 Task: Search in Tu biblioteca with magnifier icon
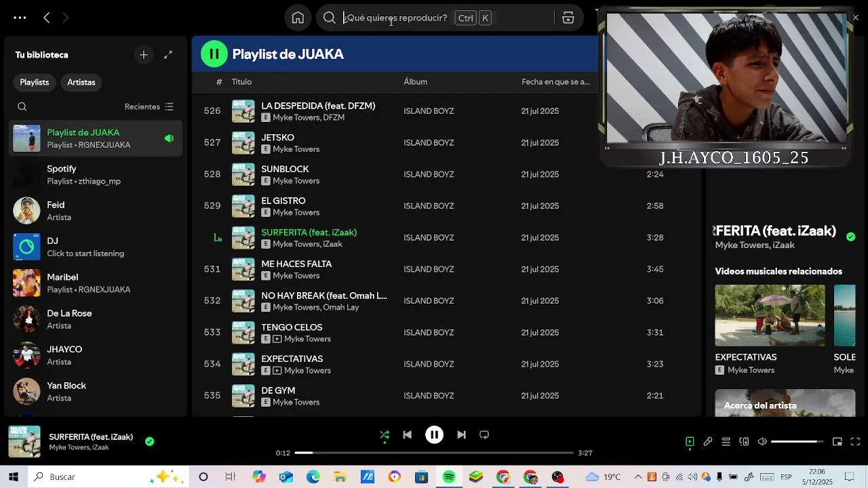[22, 106]
